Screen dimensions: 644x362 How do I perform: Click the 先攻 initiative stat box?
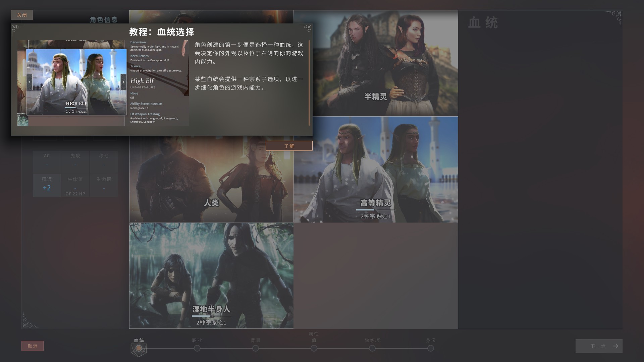coord(75,162)
